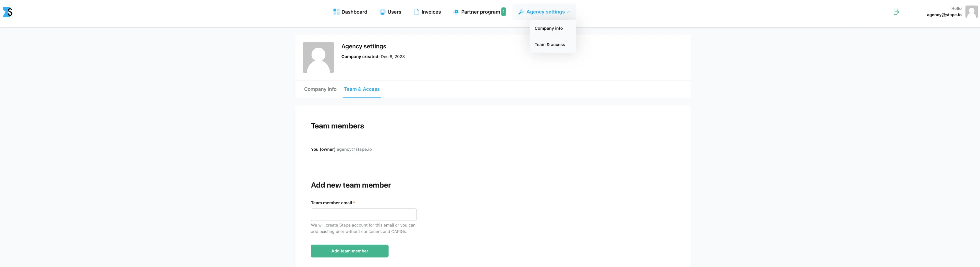Screen dimensions: 980x267
Task: Switch to the Team & Access tab
Action: (362, 89)
